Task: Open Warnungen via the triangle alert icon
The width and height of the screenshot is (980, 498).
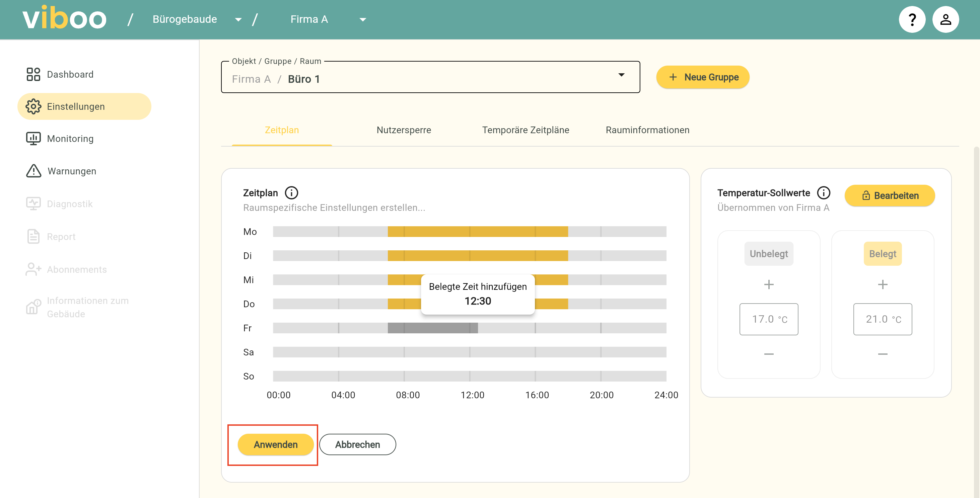Action: [x=33, y=171]
